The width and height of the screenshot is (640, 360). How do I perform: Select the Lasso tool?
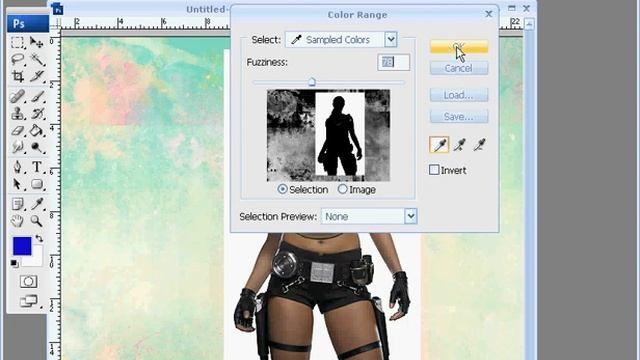(x=17, y=60)
